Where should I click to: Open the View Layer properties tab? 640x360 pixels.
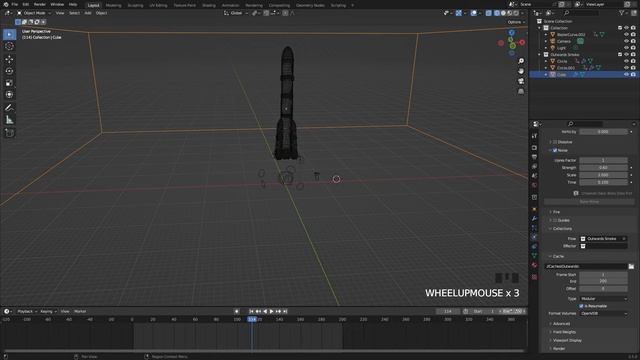pyautogui.click(x=534, y=167)
